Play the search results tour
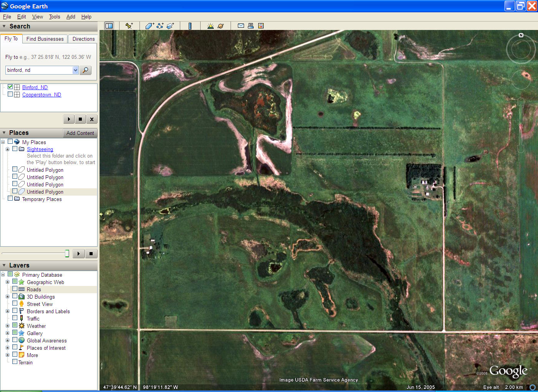 pyautogui.click(x=69, y=119)
